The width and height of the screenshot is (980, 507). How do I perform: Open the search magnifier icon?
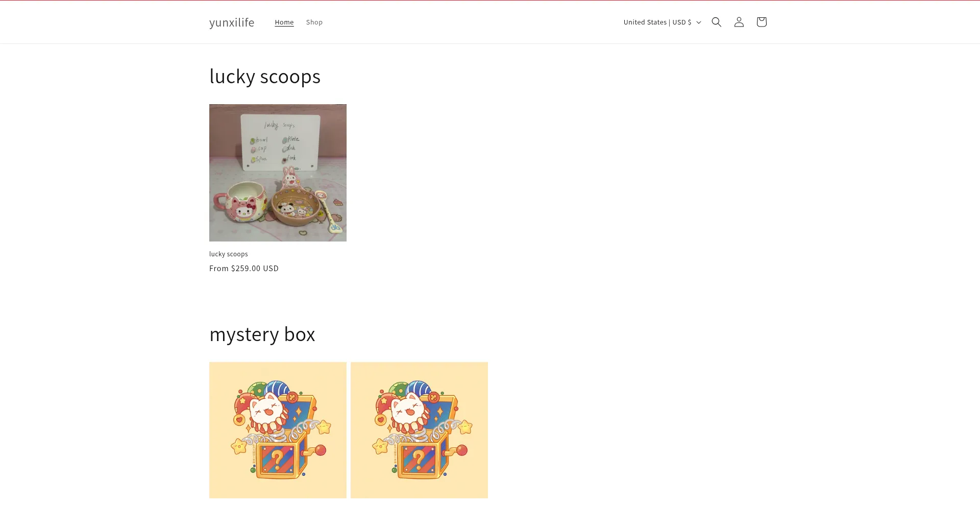coord(716,22)
